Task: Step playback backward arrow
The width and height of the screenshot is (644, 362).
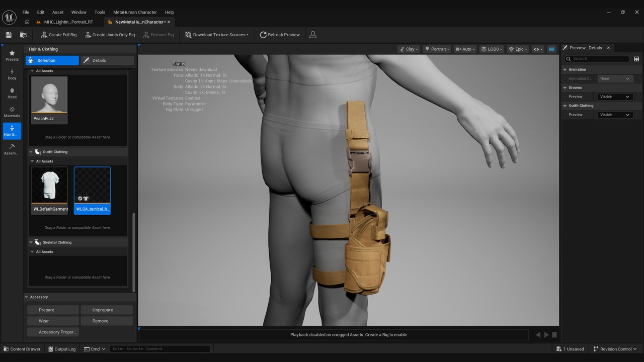Action: click(538, 335)
